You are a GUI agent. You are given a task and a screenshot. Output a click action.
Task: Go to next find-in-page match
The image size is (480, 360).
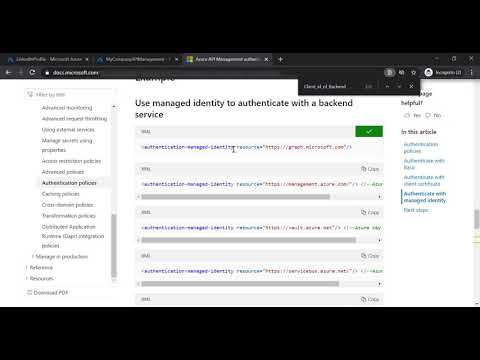coord(399,86)
